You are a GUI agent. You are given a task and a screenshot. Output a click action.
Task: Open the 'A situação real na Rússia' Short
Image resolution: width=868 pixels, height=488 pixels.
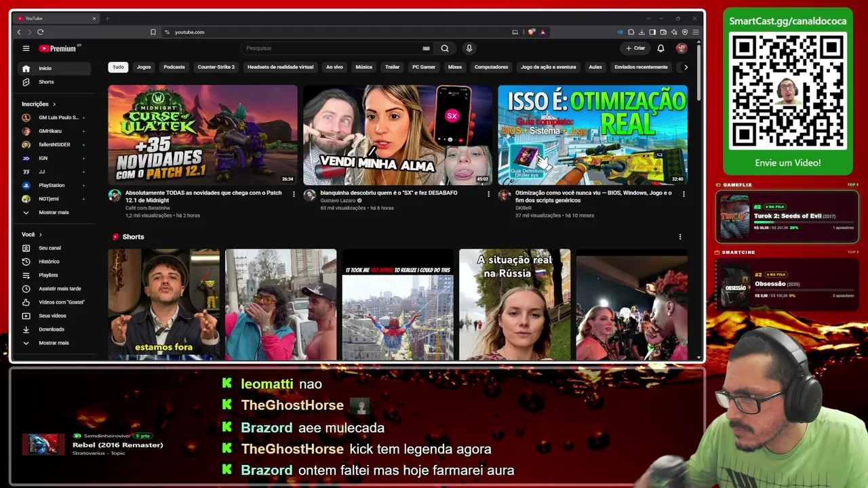515,304
